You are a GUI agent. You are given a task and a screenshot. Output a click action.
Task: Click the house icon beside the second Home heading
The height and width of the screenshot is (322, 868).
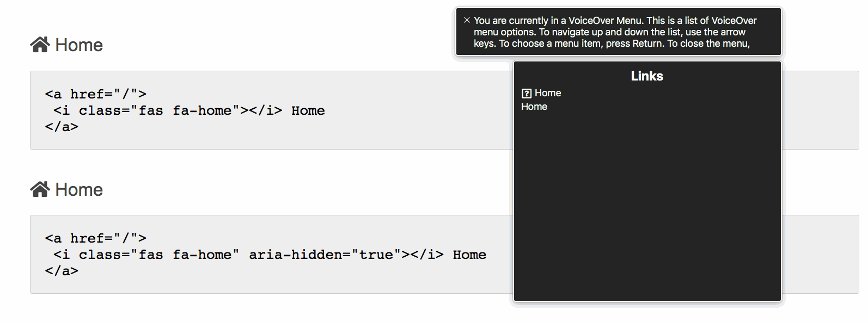[x=40, y=189]
